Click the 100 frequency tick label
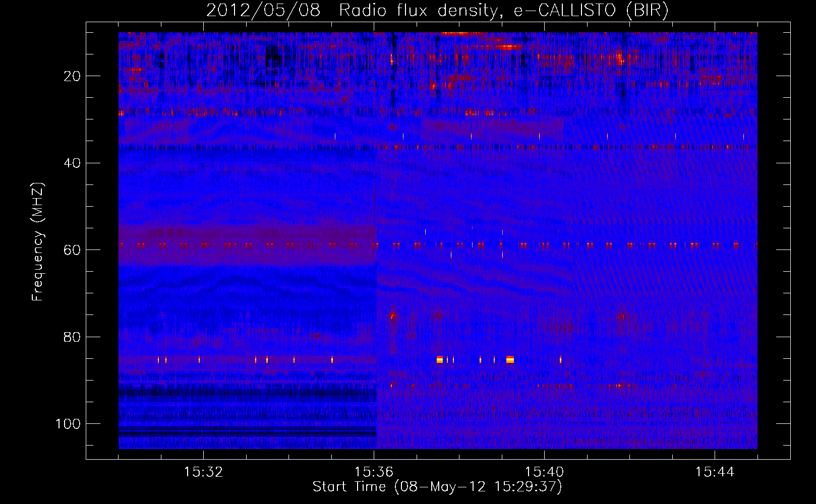The width and height of the screenshot is (816, 504). click(69, 424)
